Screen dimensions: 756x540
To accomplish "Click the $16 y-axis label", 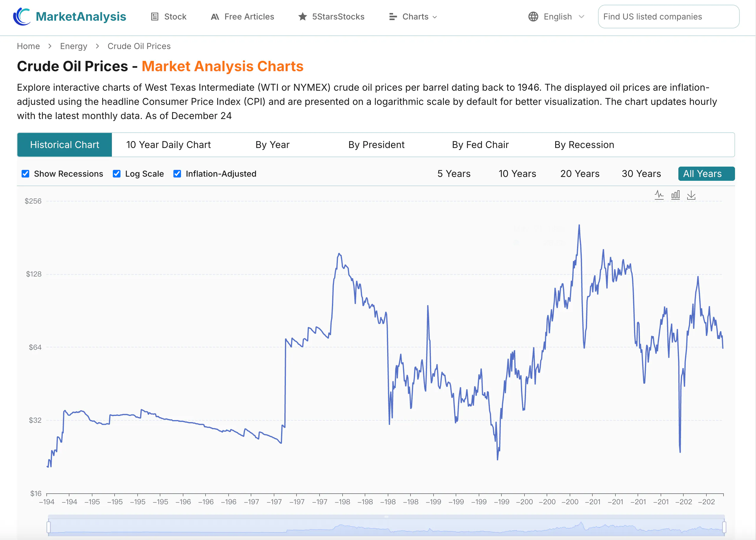I will tap(35, 493).
